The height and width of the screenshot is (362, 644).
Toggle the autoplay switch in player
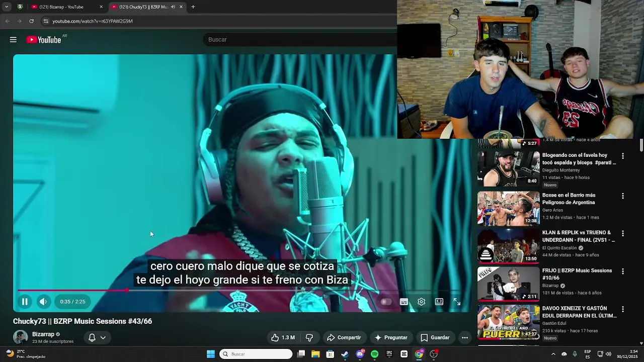click(x=386, y=302)
